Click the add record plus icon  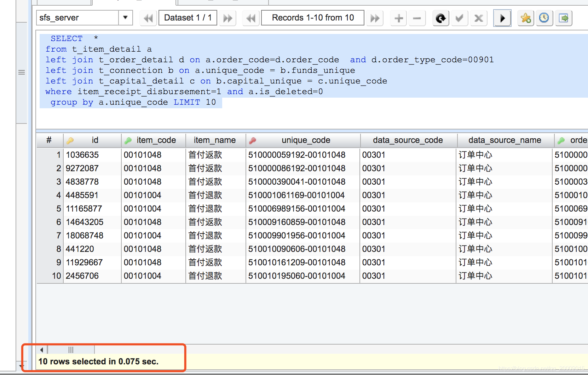pos(399,18)
